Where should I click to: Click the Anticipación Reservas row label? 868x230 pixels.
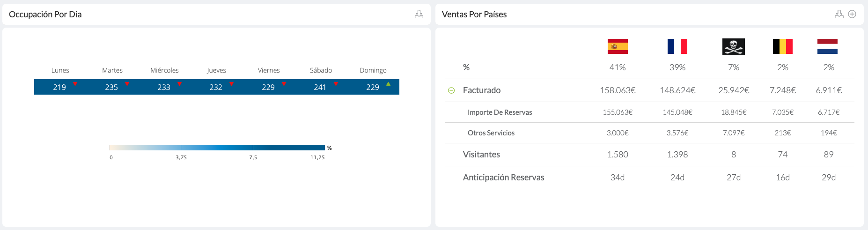[x=503, y=178]
